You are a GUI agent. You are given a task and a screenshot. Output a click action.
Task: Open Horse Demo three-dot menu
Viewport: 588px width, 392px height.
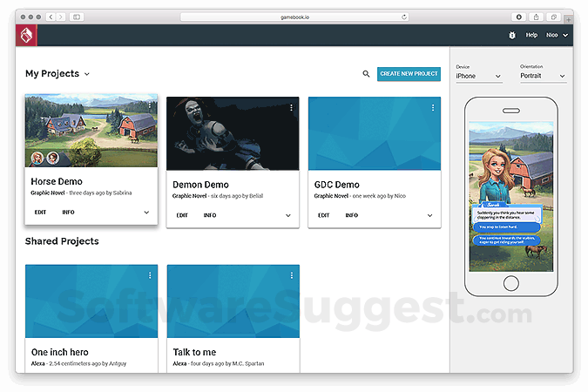150,105
